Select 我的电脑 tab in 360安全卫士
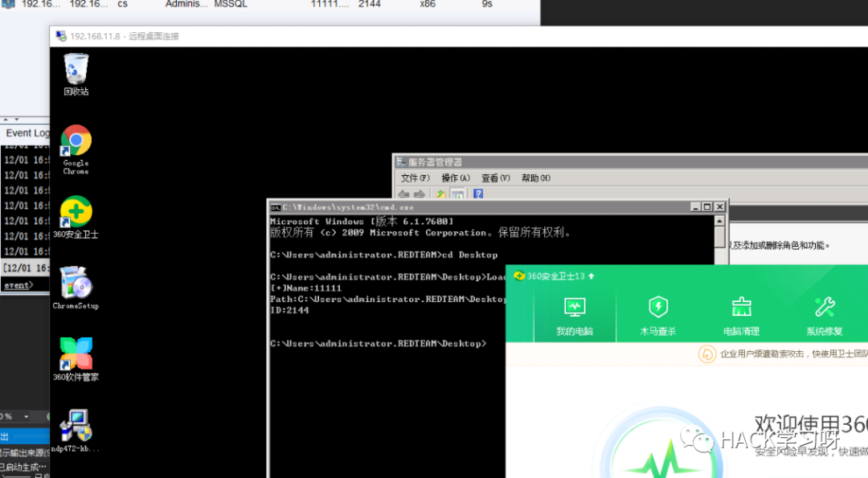868x478 pixels. 575,317
